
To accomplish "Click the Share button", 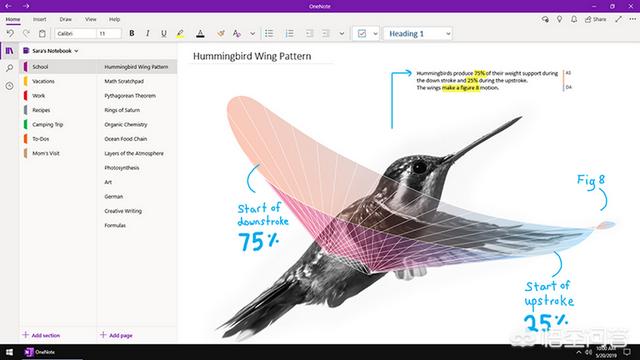I will [596, 19].
